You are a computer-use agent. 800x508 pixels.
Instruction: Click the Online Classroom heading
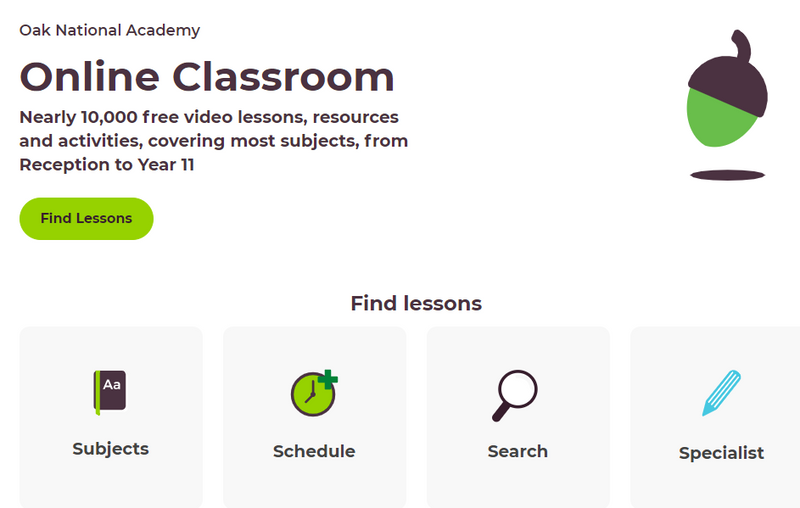coord(207,77)
